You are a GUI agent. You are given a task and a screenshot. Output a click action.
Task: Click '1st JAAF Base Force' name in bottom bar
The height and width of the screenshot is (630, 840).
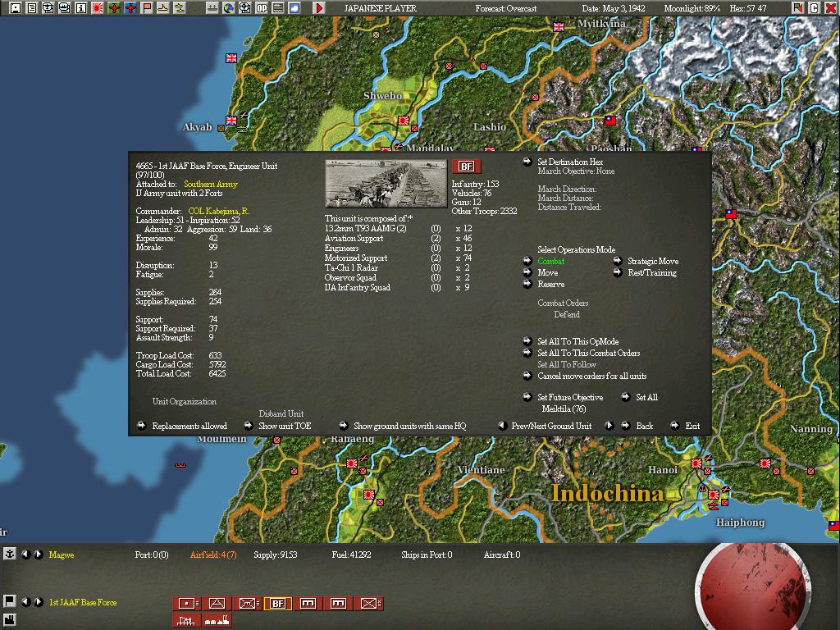(83, 602)
